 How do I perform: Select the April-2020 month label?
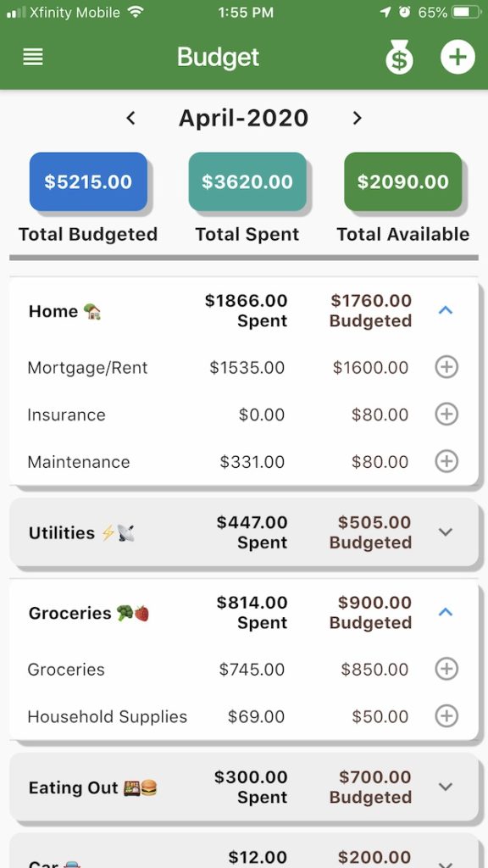tap(243, 118)
